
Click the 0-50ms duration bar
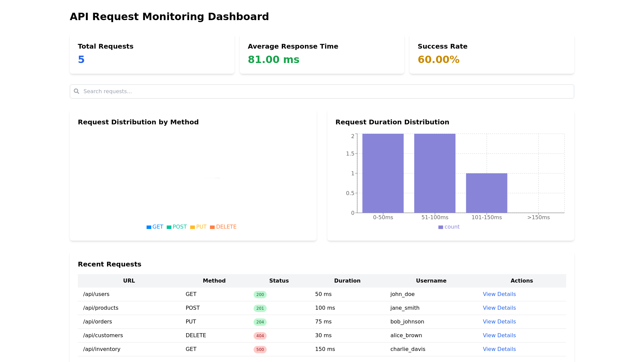tap(383, 173)
